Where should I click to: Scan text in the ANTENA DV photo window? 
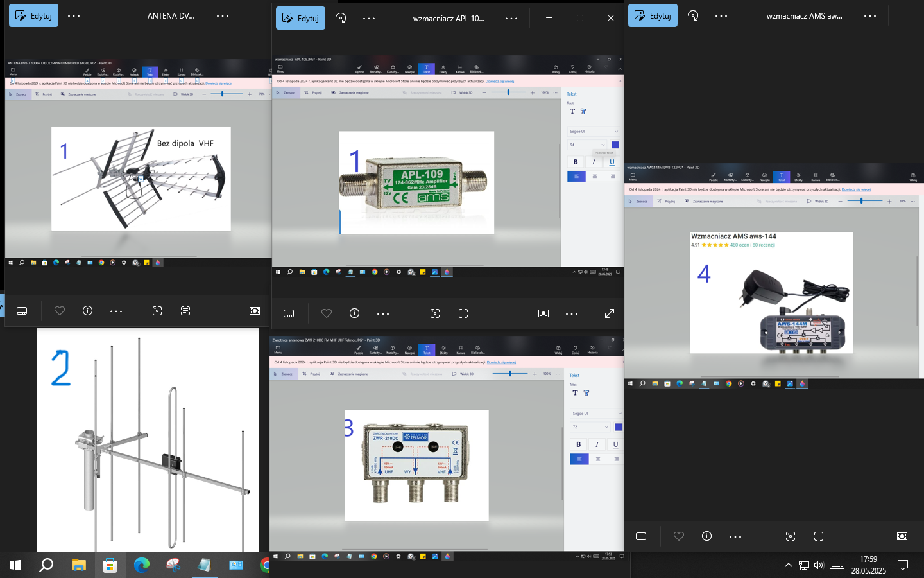point(185,311)
